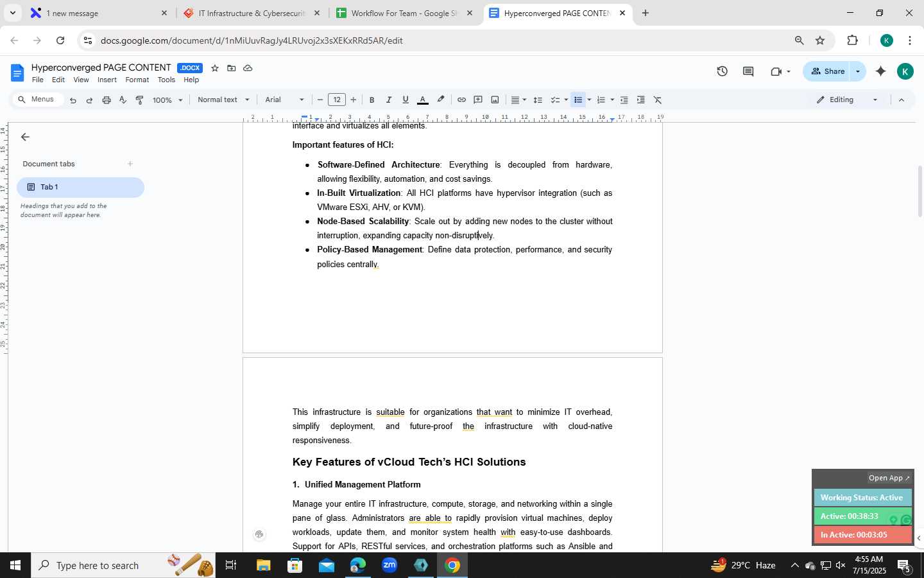The width and height of the screenshot is (924, 578).
Task: Select Tab 1 in the sidebar
Action: tap(80, 187)
